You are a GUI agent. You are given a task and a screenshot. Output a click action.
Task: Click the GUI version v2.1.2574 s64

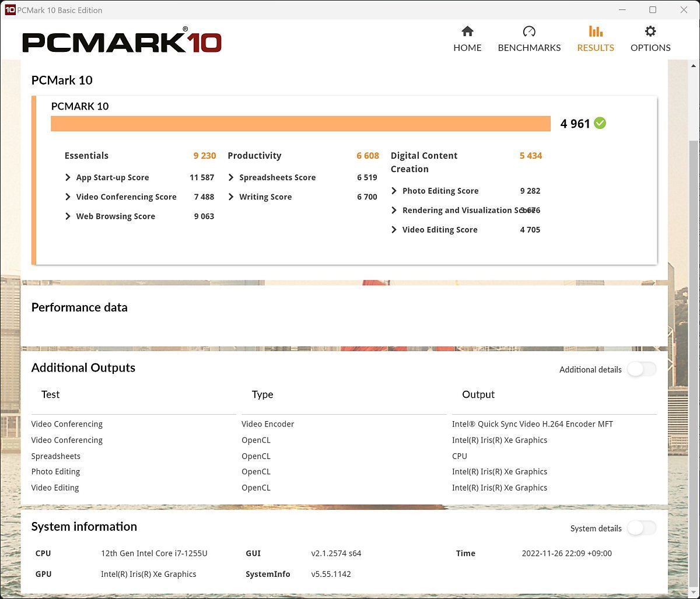point(337,553)
